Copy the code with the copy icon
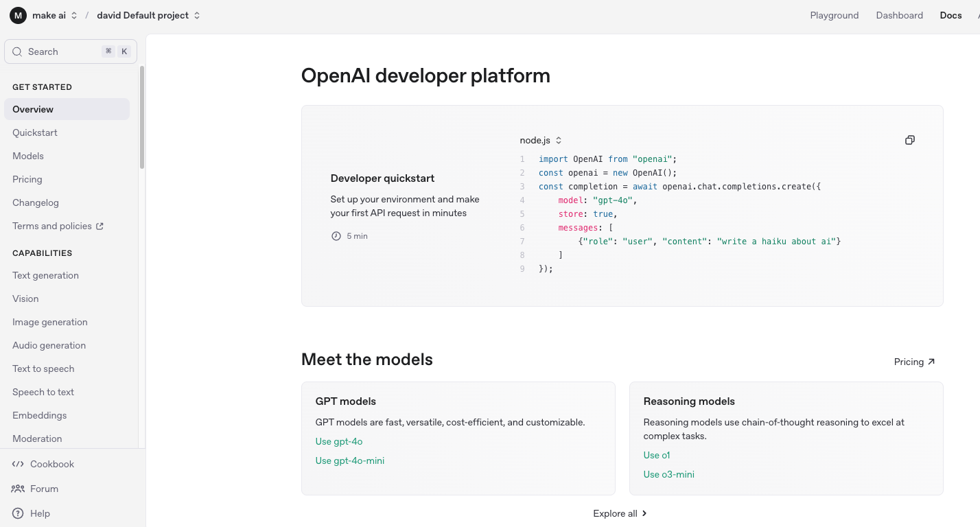 [x=910, y=140]
